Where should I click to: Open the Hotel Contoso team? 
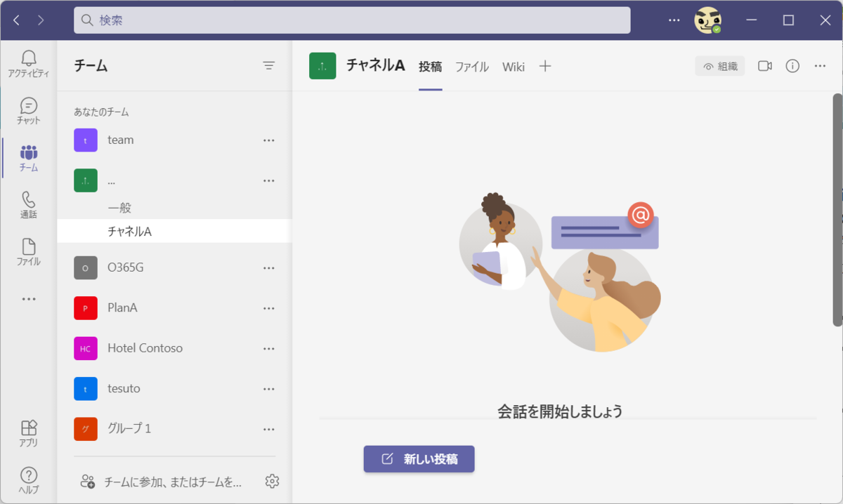pyautogui.click(x=174, y=349)
